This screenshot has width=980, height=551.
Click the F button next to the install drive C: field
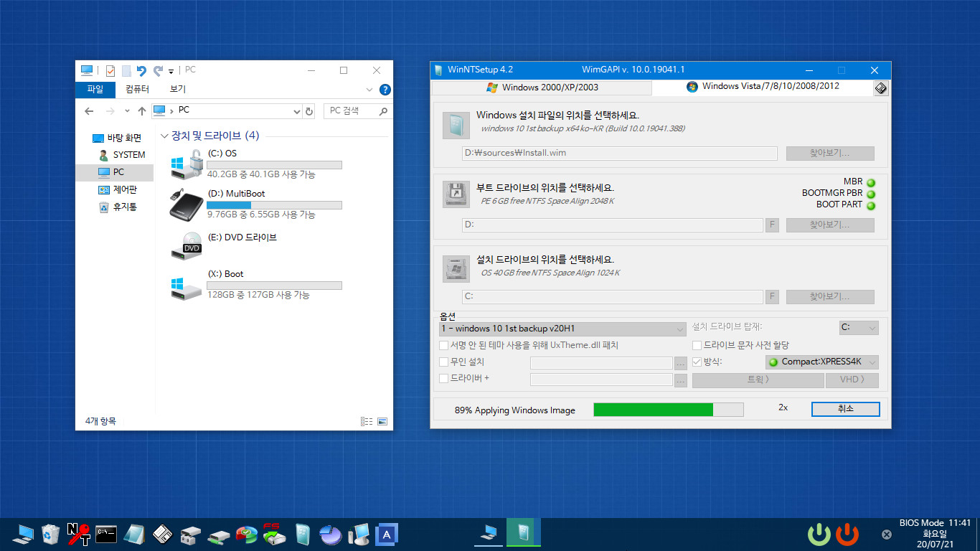[x=772, y=296]
